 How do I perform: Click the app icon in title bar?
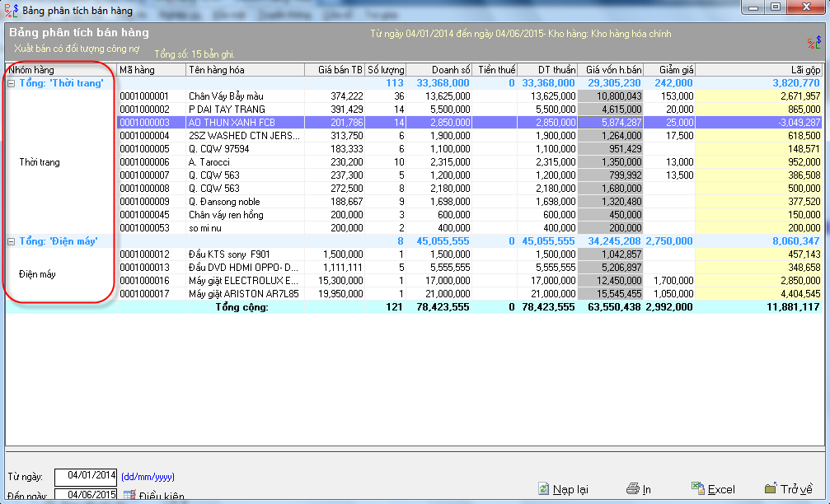click(11, 10)
